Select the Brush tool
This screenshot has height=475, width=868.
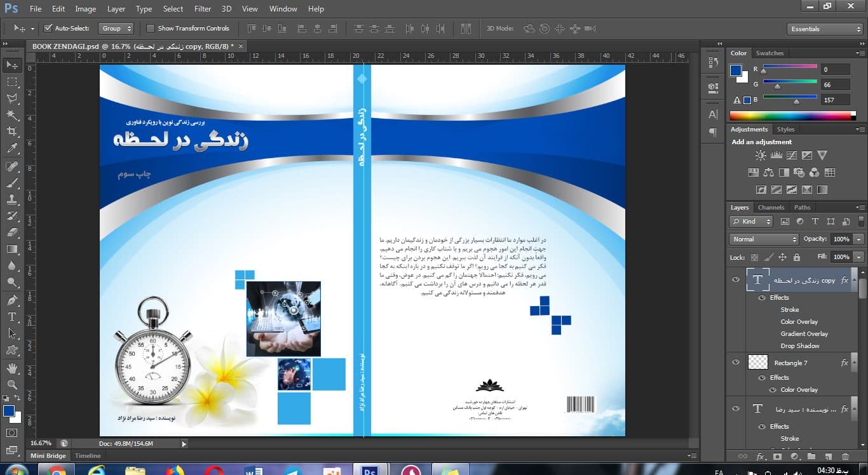pyautogui.click(x=12, y=183)
